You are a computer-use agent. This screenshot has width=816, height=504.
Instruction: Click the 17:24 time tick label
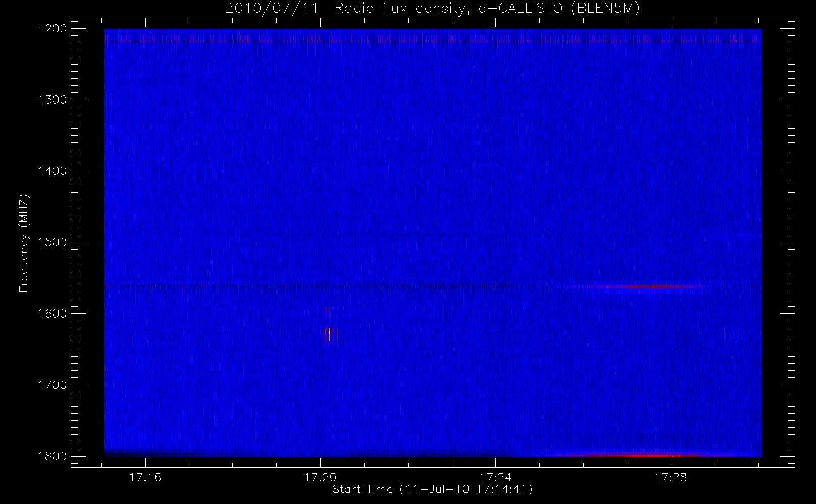[496, 477]
